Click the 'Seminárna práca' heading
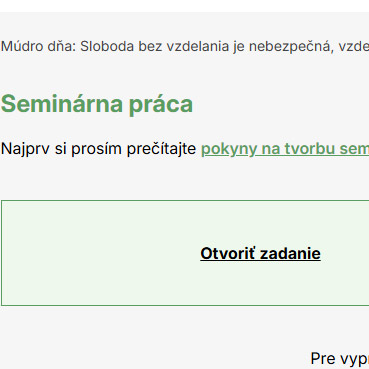Image resolution: width=369 pixels, height=369 pixels. [x=97, y=104]
